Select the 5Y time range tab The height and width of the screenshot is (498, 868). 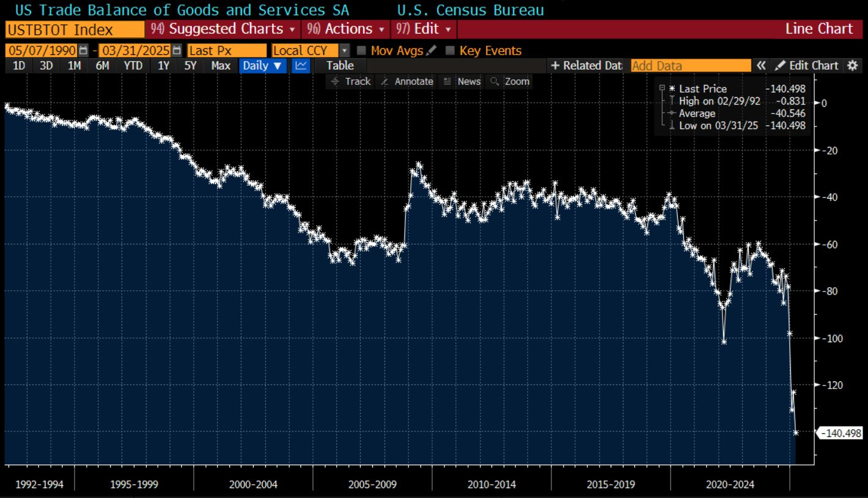pyautogui.click(x=190, y=65)
